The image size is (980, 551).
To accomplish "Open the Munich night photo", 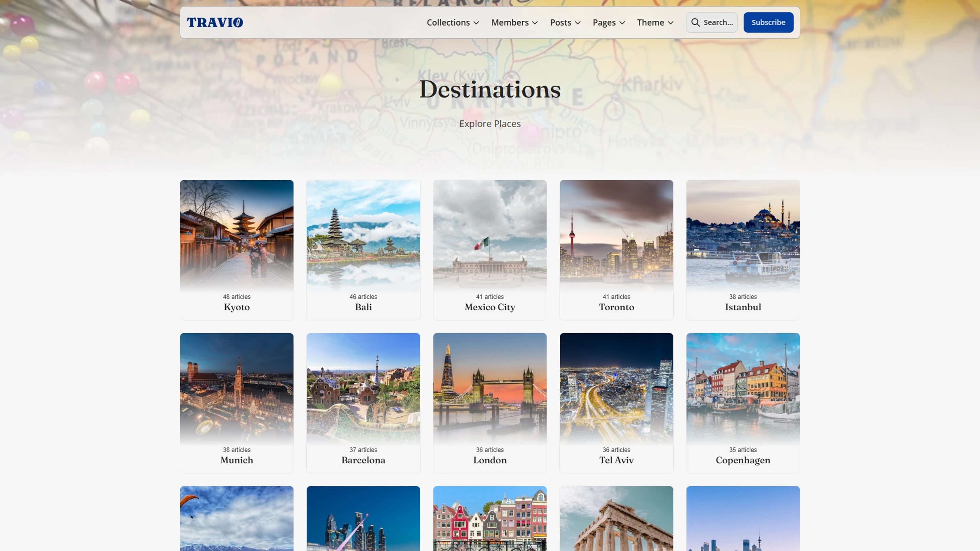I will 236,389.
